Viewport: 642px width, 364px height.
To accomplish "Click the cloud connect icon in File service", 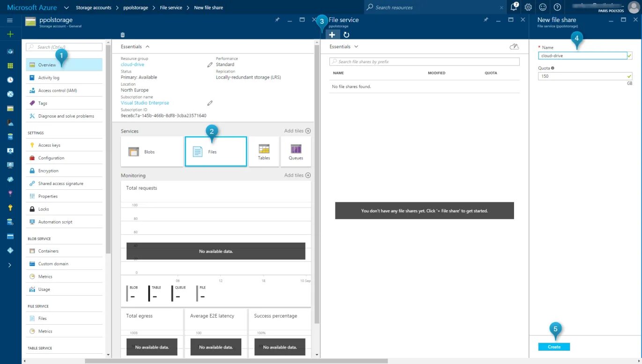I will [x=514, y=46].
